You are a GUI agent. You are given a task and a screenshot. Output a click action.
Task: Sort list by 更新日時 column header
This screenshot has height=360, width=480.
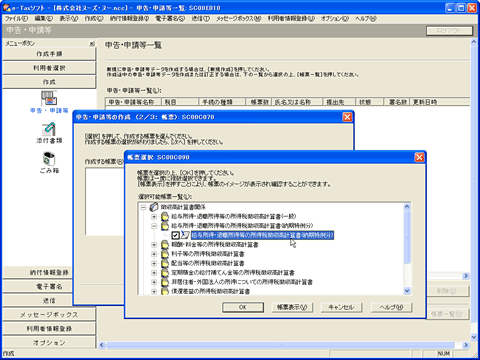click(x=440, y=102)
